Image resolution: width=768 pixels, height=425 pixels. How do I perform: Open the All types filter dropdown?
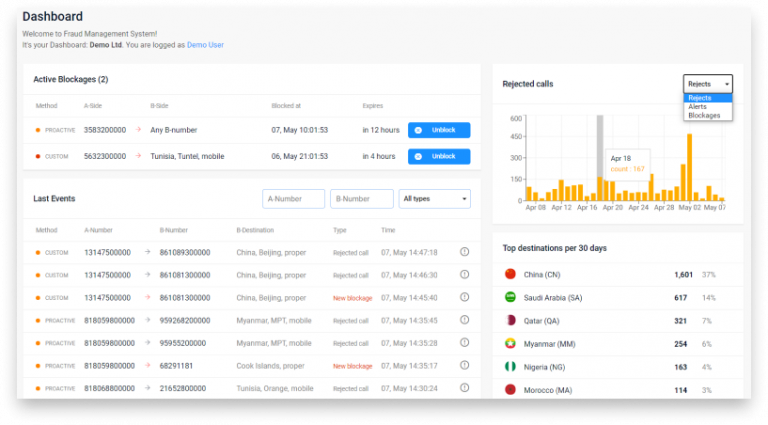coord(434,199)
